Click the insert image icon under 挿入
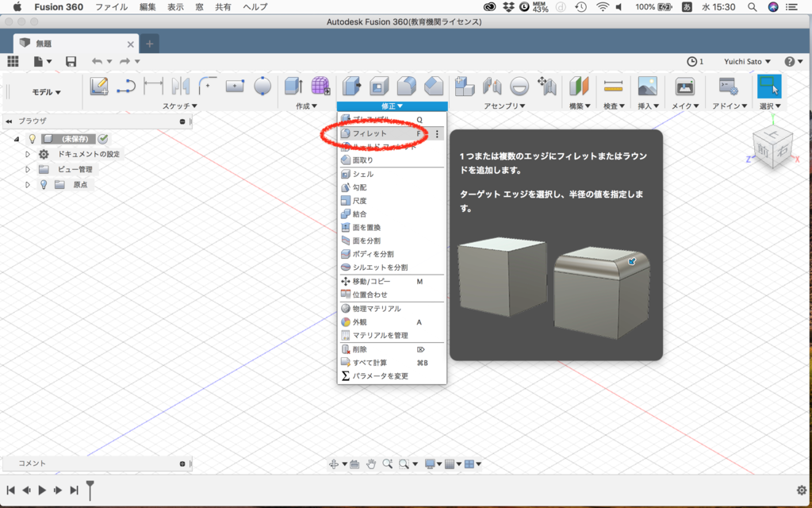This screenshot has height=508, width=812. pyautogui.click(x=648, y=84)
